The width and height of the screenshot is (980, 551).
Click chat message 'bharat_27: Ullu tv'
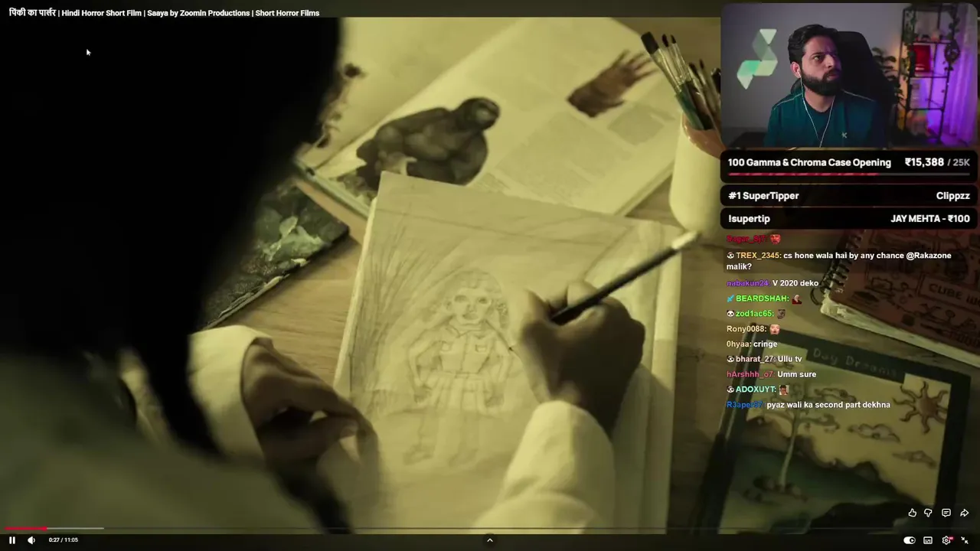[764, 359]
